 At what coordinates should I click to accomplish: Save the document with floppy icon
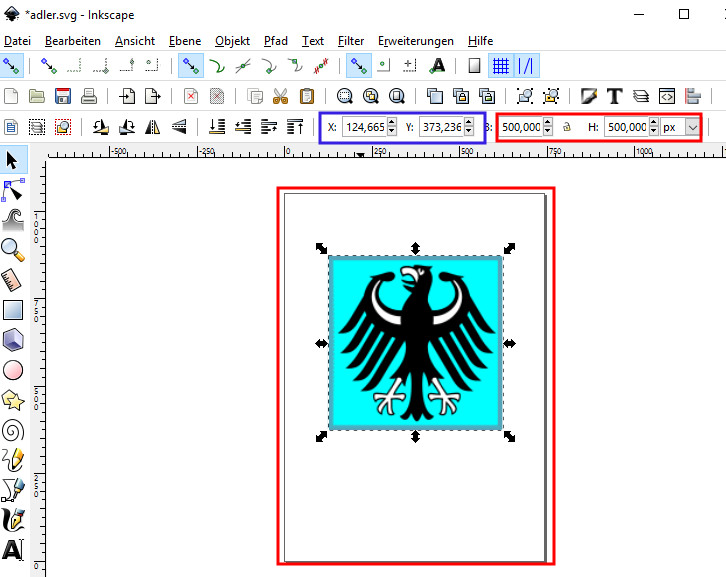point(63,96)
